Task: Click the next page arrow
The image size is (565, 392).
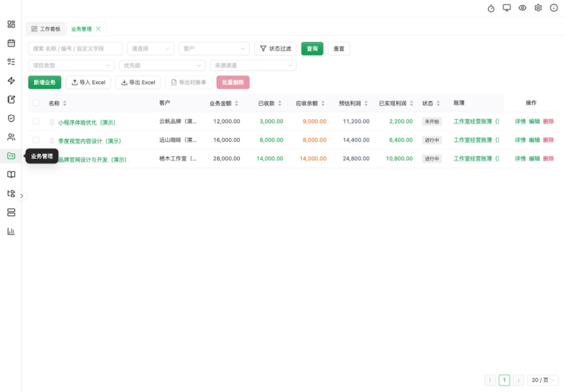Action: click(x=518, y=380)
